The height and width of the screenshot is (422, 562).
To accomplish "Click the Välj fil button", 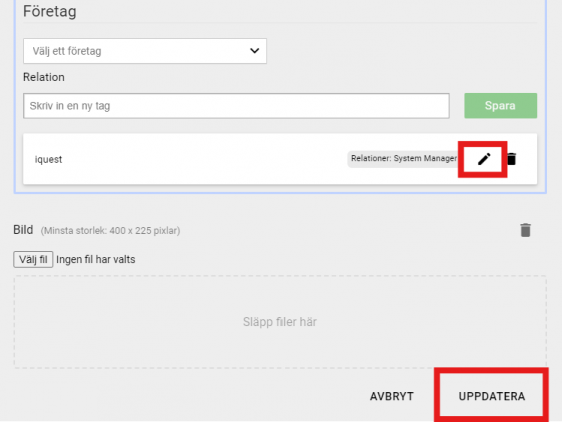I will point(33,259).
